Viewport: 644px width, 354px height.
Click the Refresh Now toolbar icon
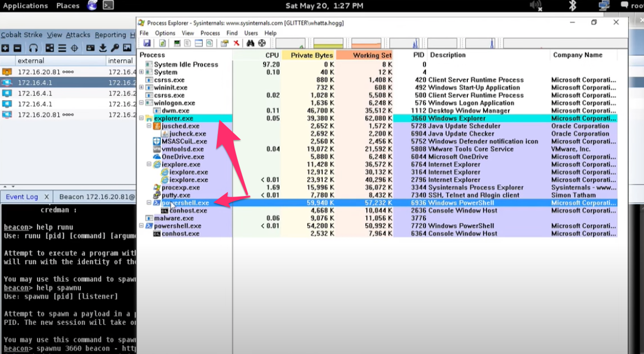[x=162, y=43]
